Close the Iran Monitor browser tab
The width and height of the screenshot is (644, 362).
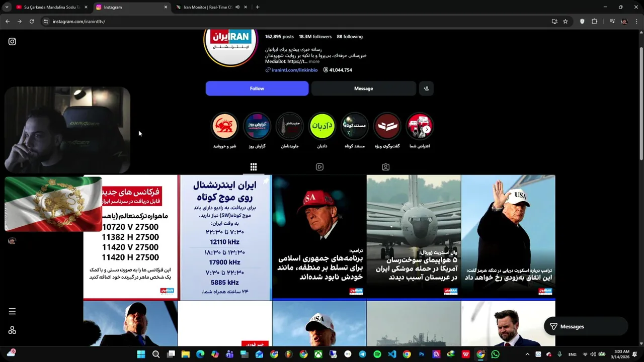(246, 7)
